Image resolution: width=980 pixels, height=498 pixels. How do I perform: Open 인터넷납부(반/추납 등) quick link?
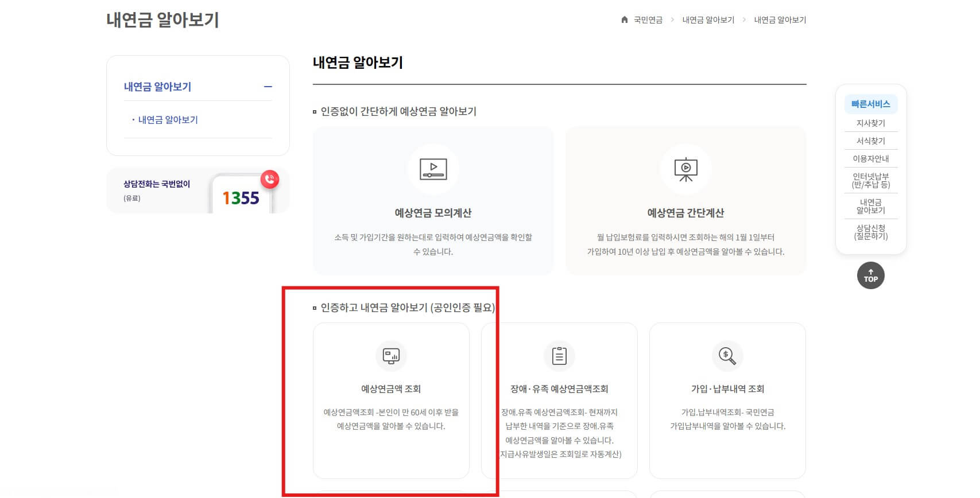click(870, 180)
